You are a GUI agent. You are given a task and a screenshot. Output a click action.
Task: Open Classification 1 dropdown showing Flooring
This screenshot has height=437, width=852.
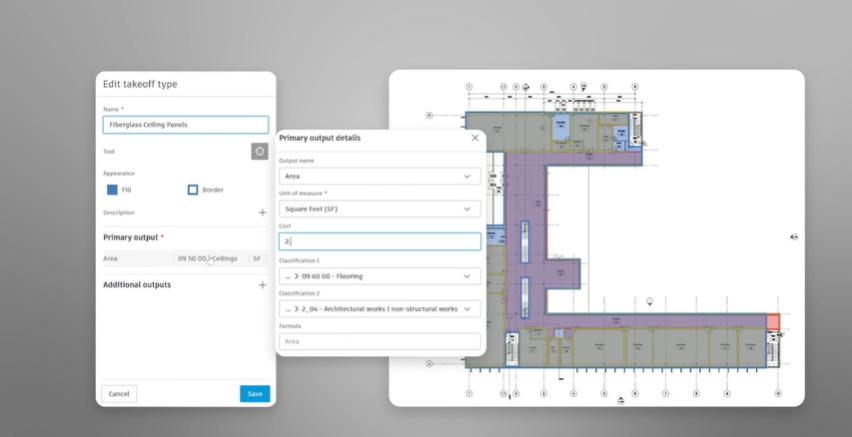pyautogui.click(x=380, y=276)
